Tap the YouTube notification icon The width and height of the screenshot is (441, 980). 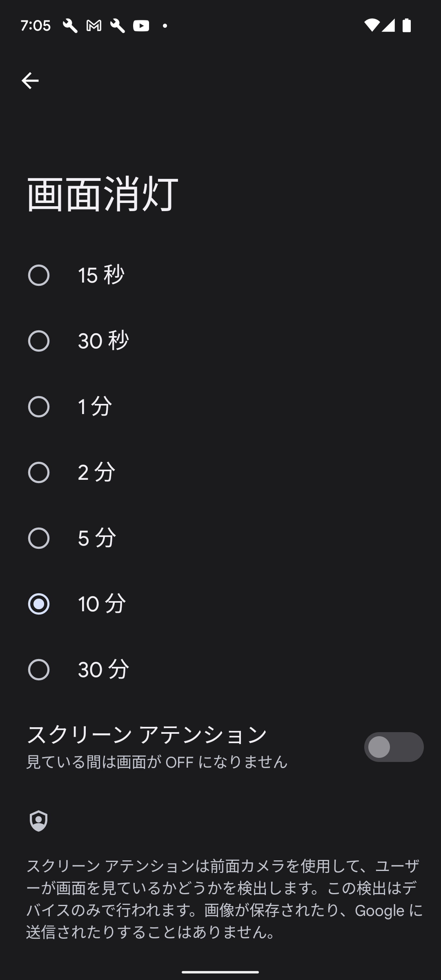pyautogui.click(x=141, y=26)
